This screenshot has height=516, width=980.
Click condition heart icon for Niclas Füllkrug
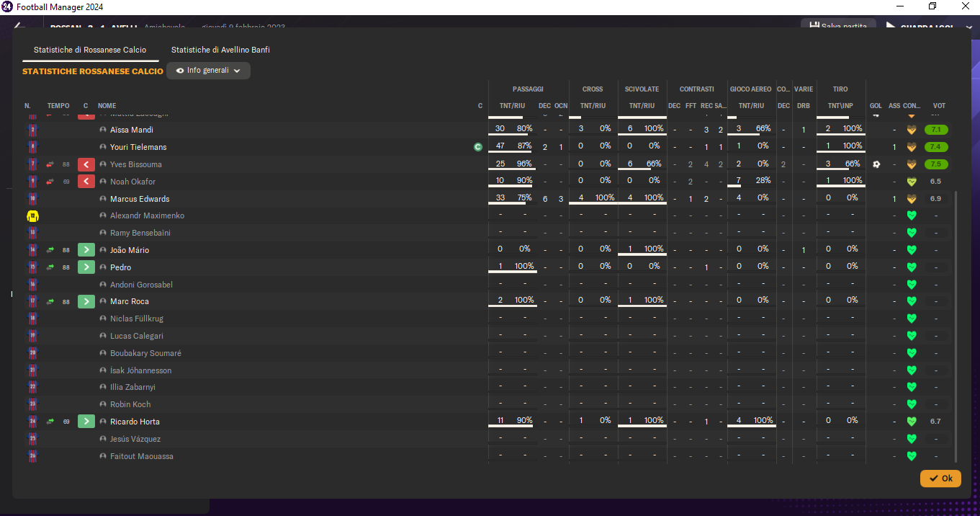911,319
